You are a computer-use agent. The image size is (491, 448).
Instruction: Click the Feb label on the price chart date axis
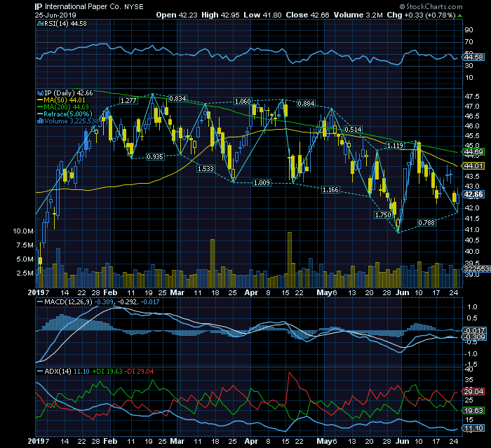click(111, 293)
